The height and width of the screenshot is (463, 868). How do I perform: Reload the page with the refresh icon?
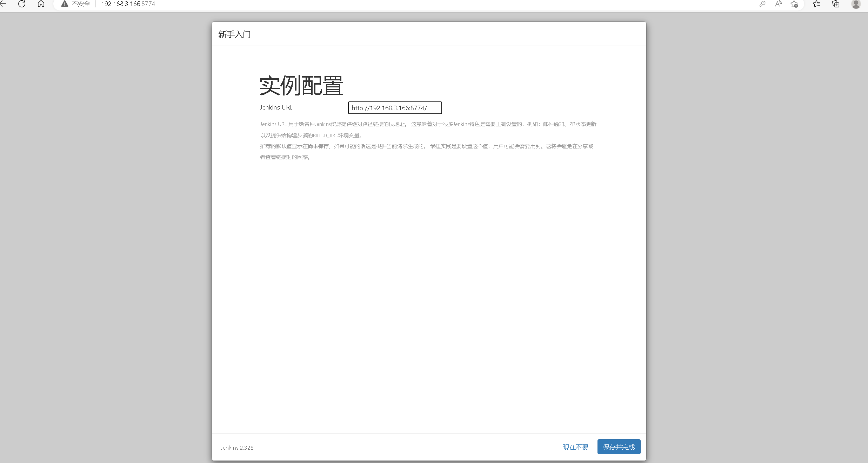click(22, 4)
